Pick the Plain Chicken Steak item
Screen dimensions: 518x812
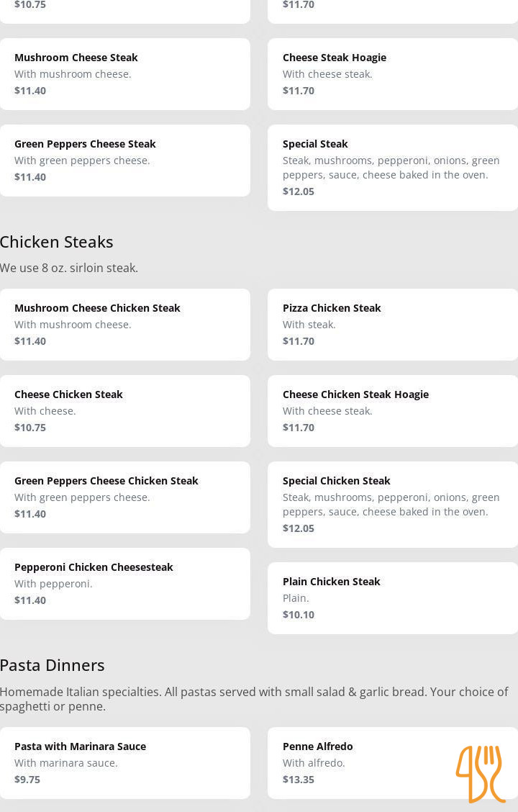[393, 598]
